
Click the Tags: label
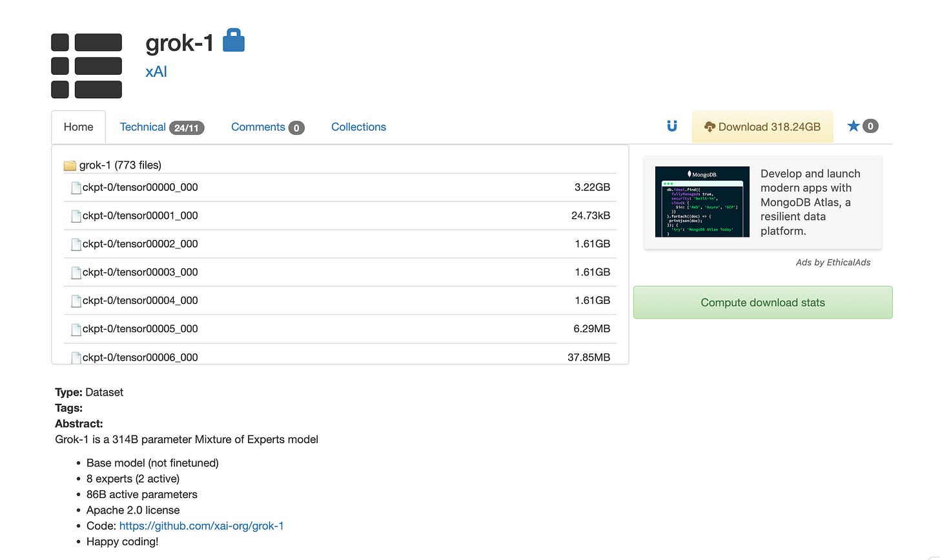pos(69,408)
